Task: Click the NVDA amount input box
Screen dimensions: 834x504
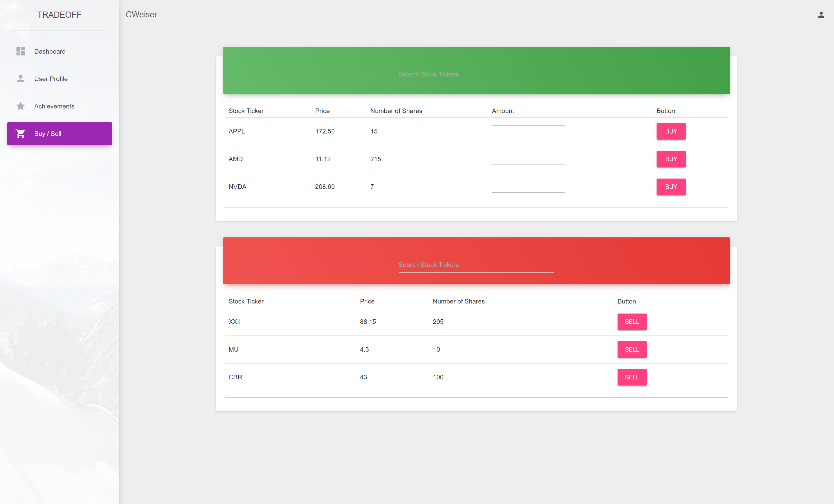Action: click(528, 187)
